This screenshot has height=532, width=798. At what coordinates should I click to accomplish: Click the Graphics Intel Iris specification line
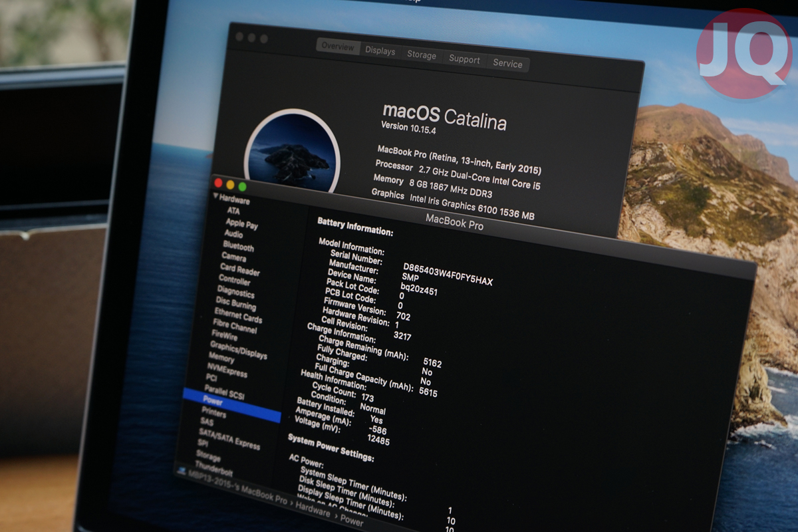tap(453, 205)
